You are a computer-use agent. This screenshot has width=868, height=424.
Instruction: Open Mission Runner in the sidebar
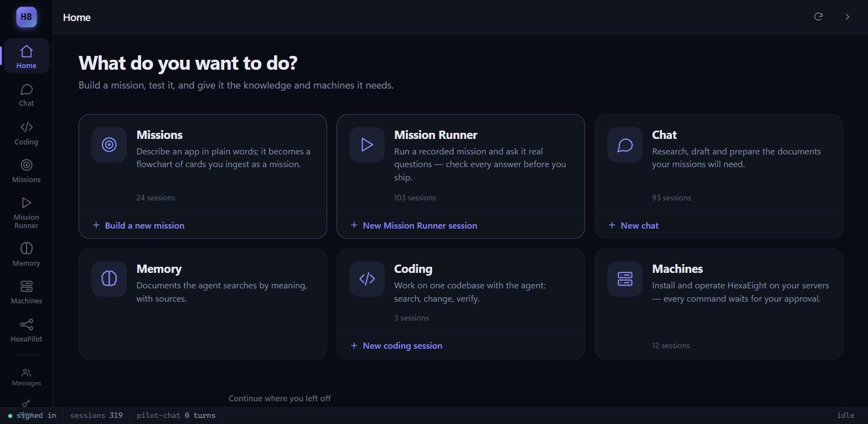tap(26, 213)
